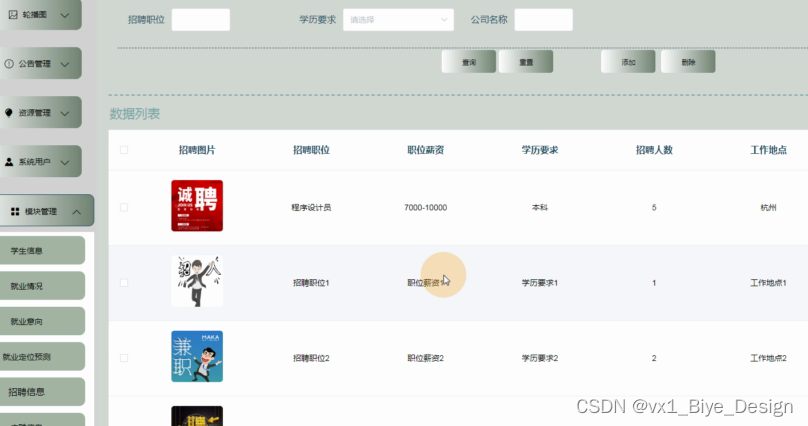
Task: Expand the 资源管理 menu chevron
Action: (65, 113)
